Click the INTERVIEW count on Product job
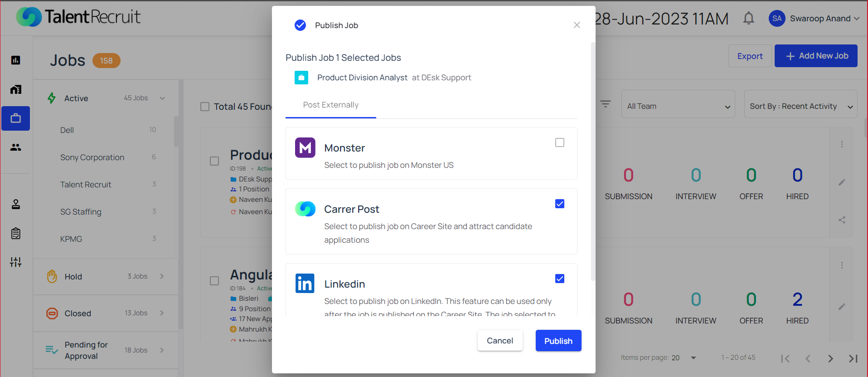Screen dimensions: 868x377 click(696, 175)
